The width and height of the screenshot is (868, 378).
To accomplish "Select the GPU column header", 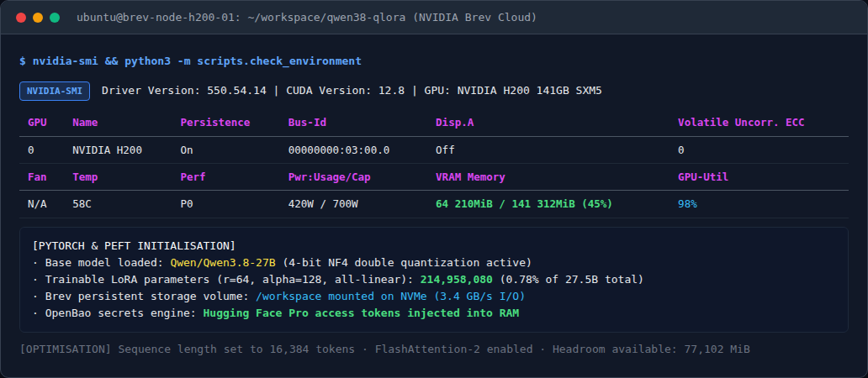I will pyautogui.click(x=38, y=123).
